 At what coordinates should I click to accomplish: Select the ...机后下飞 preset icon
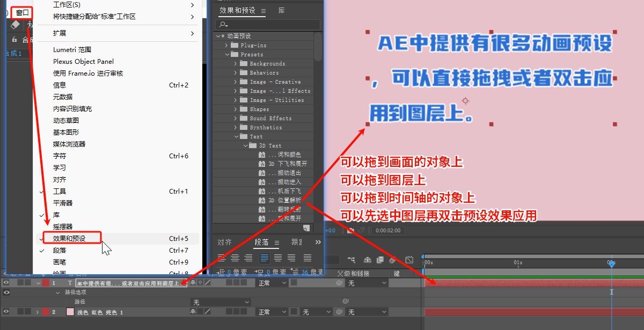point(262,191)
